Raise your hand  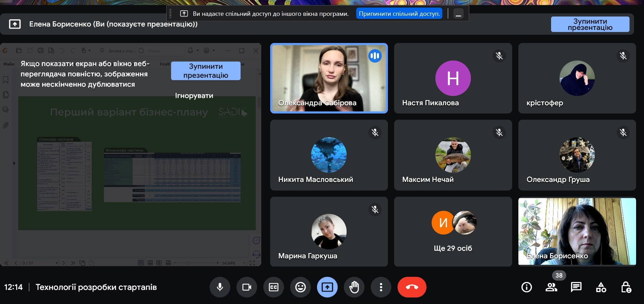[x=354, y=287]
